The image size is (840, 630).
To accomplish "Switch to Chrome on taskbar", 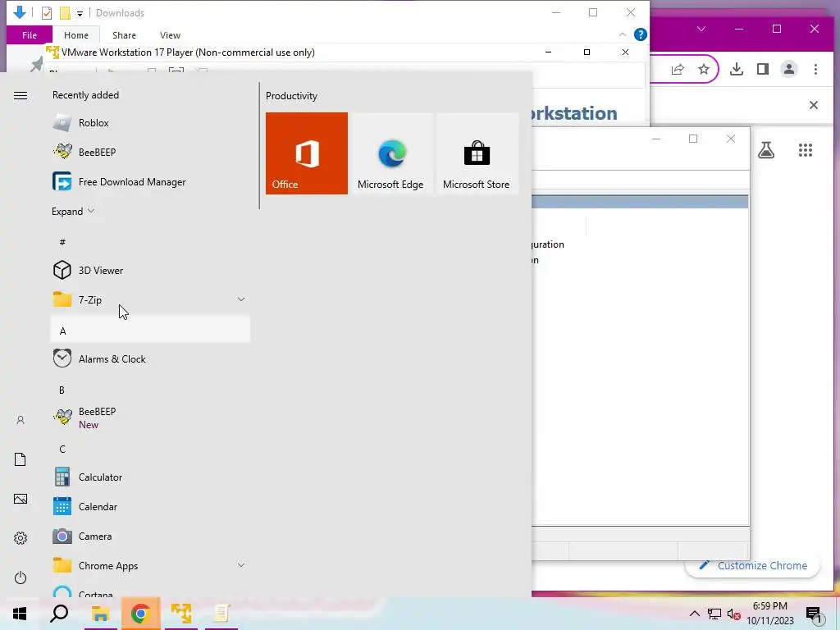I will (x=140, y=614).
